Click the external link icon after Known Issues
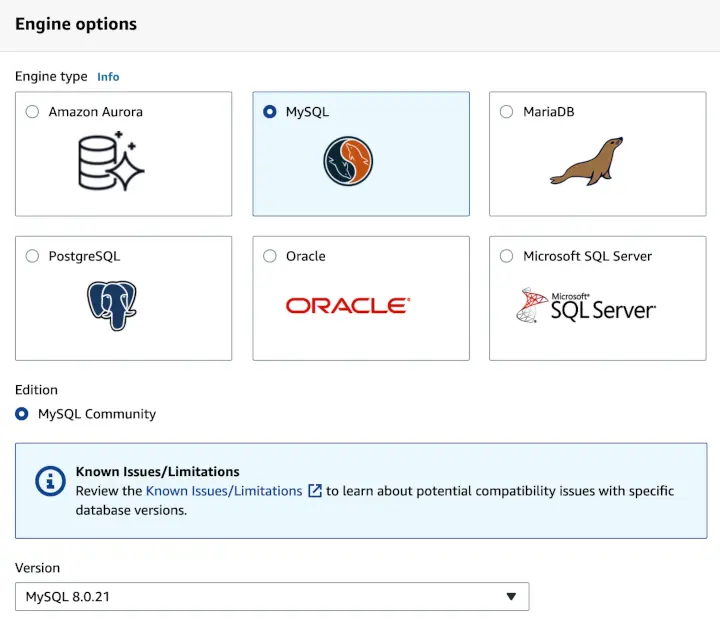 315,491
